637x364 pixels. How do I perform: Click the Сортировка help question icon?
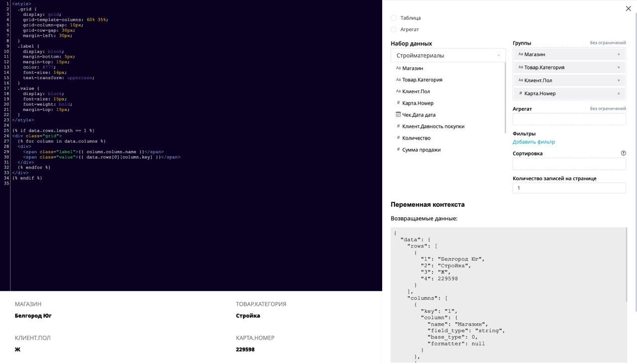pyautogui.click(x=623, y=153)
